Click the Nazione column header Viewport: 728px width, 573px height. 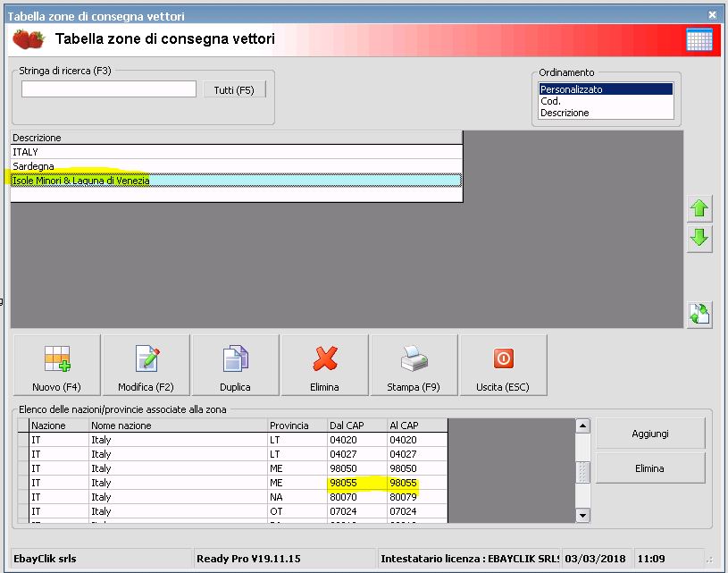(x=59, y=426)
